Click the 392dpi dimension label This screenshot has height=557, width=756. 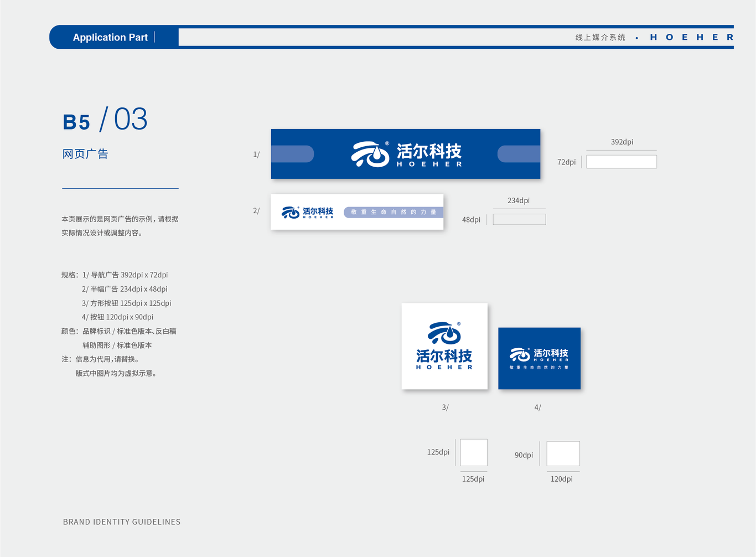[622, 142]
